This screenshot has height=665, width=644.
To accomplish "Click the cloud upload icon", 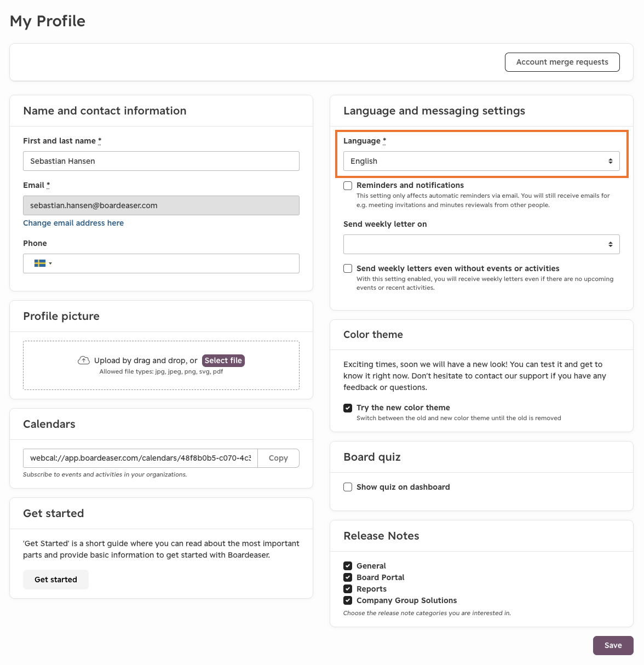I will tap(84, 360).
